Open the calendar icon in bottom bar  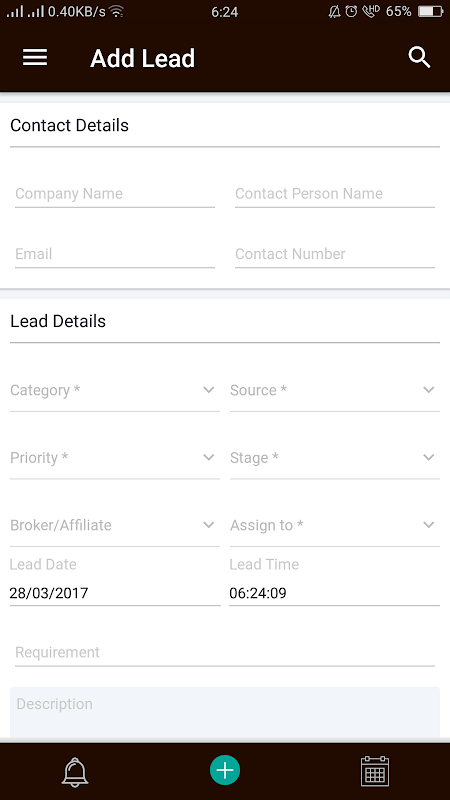pyautogui.click(x=375, y=771)
